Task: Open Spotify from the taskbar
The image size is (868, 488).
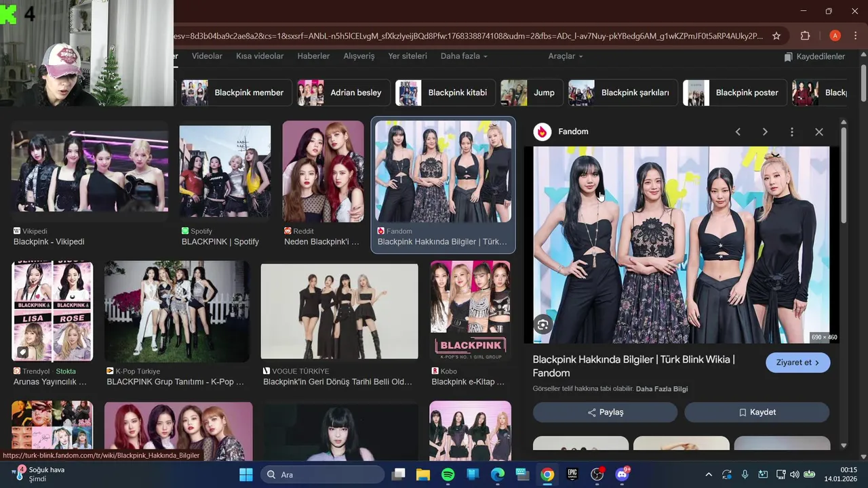Action: [x=448, y=474]
